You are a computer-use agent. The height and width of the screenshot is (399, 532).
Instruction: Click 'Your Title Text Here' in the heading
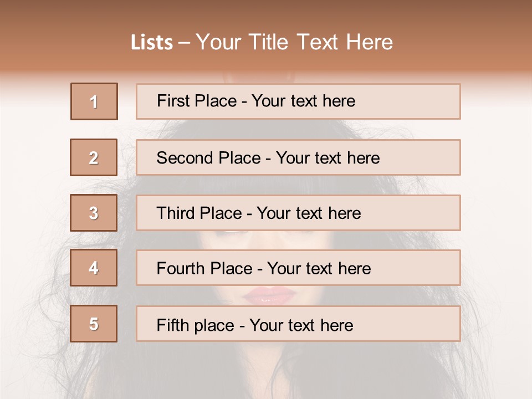coord(294,42)
